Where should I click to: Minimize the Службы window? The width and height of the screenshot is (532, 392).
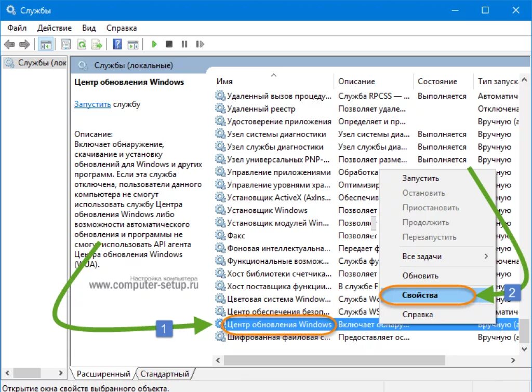(x=455, y=10)
